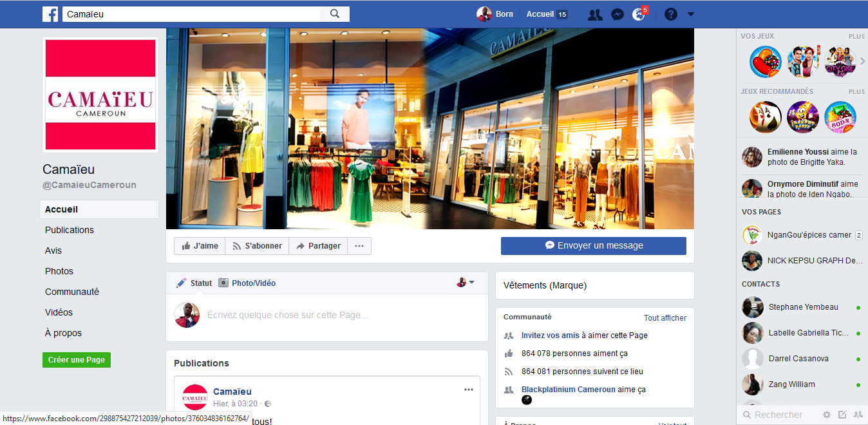The width and height of the screenshot is (868, 425).
Task: Open the Born profile in the top bar
Action: [x=495, y=14]
